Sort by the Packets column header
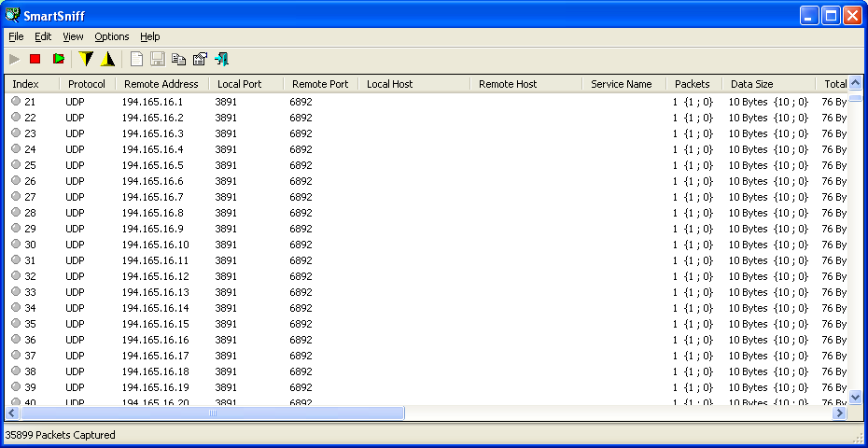The image size is (868, 448). (694, 84)
